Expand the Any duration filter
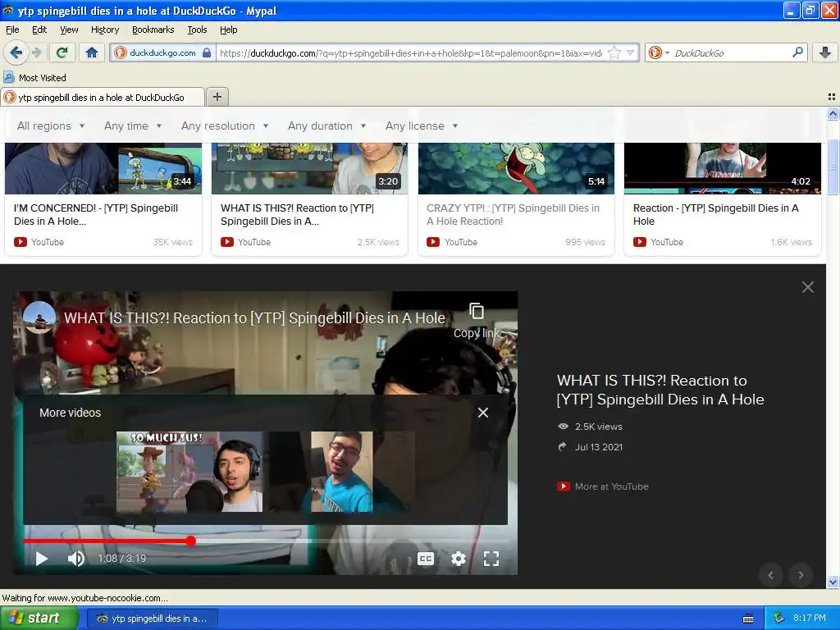This screenshot has height=630, width=840. coord(326,126)
